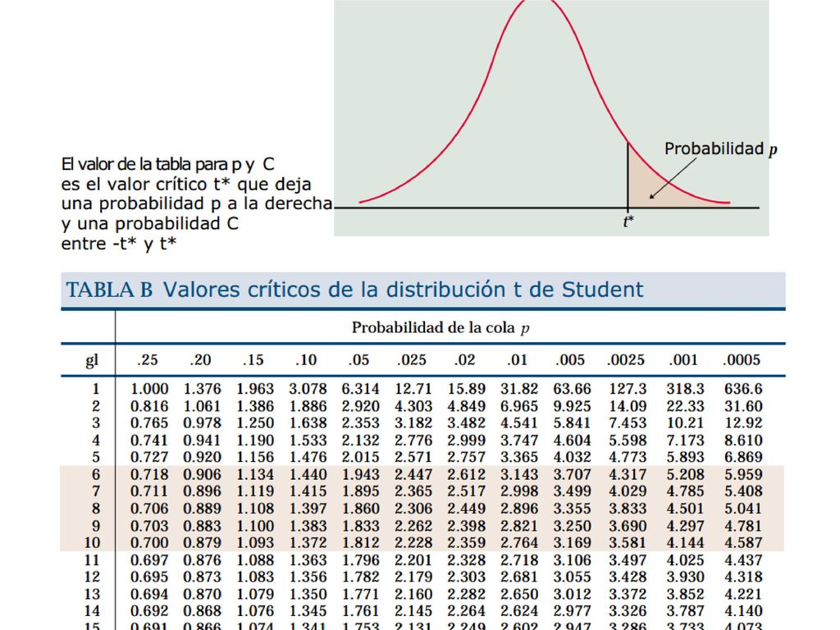Click the value '3.012' in row 13
The height and width of the screenshot is (630, 840).
click(572, 594)
